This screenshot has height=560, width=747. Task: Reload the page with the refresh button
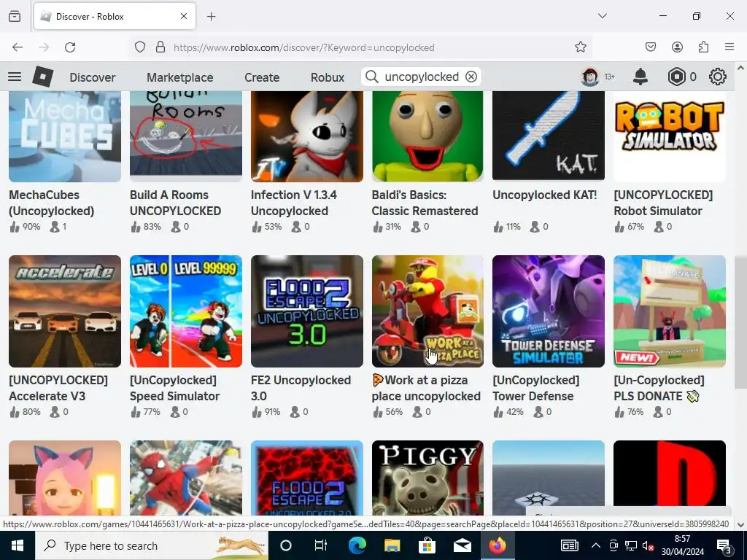tap(70, 47)
